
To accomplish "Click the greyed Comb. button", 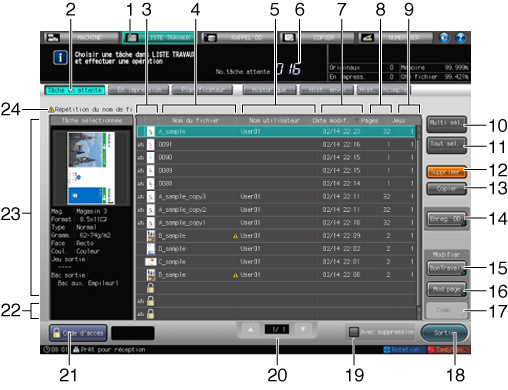I will point(446,310).
